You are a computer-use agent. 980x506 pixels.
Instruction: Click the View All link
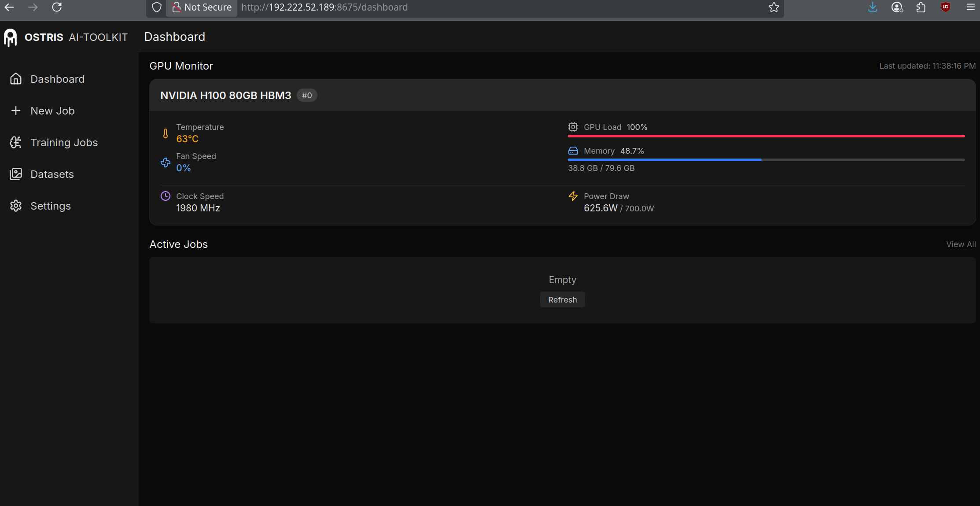[961, 244]
